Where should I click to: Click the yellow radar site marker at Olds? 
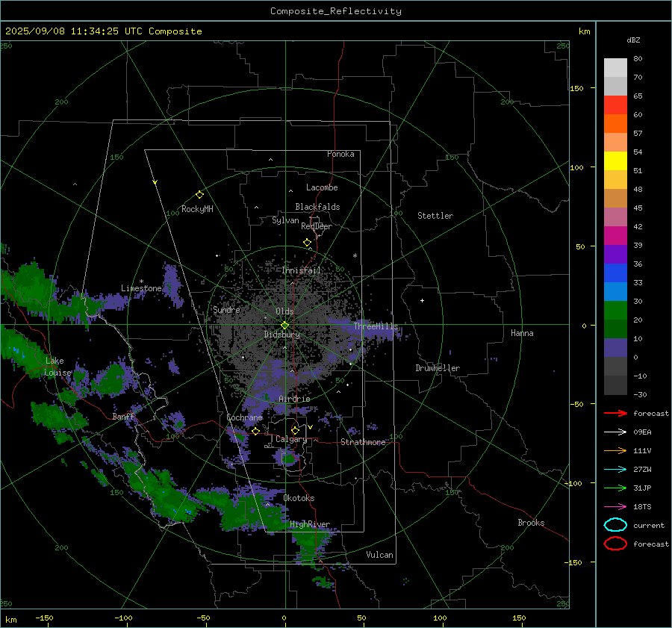point(284,326)
